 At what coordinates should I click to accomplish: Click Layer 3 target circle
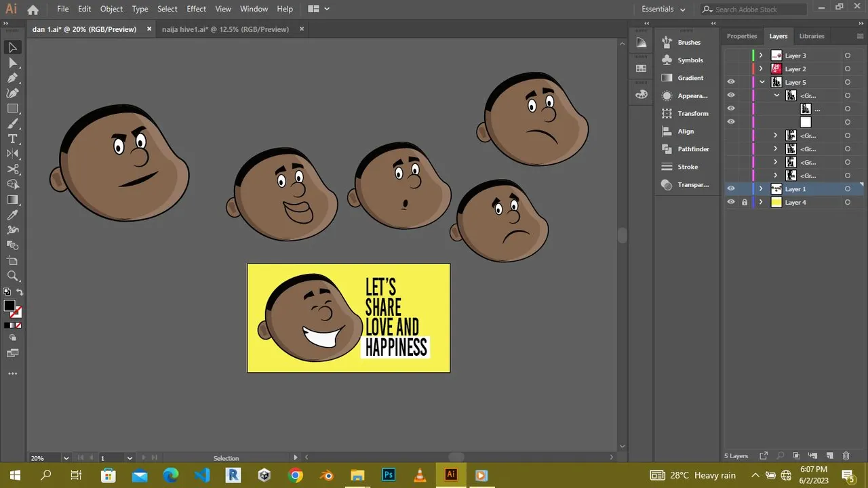[x=848, y=56]
